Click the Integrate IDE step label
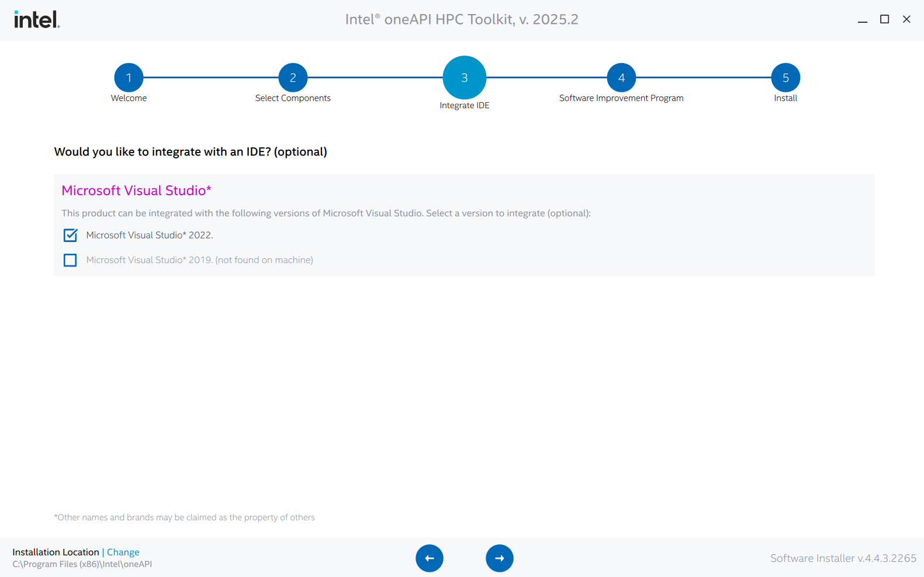The width and height of the screenshot is (924, 577). [465, 105]
